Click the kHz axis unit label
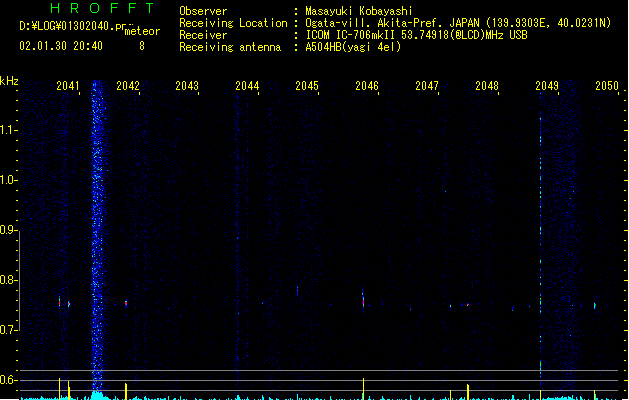 pyautogui.click(x=9, y=81)
